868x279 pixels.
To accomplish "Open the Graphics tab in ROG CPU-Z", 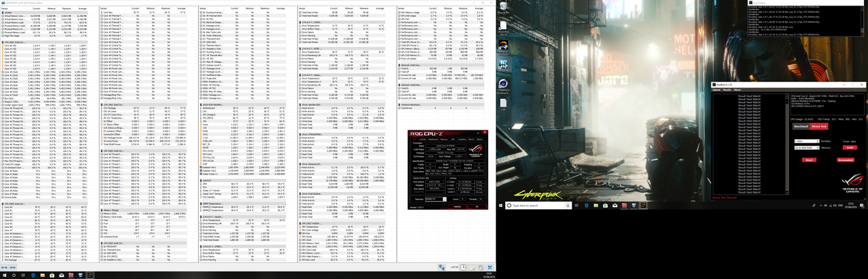I will point(462,139).
